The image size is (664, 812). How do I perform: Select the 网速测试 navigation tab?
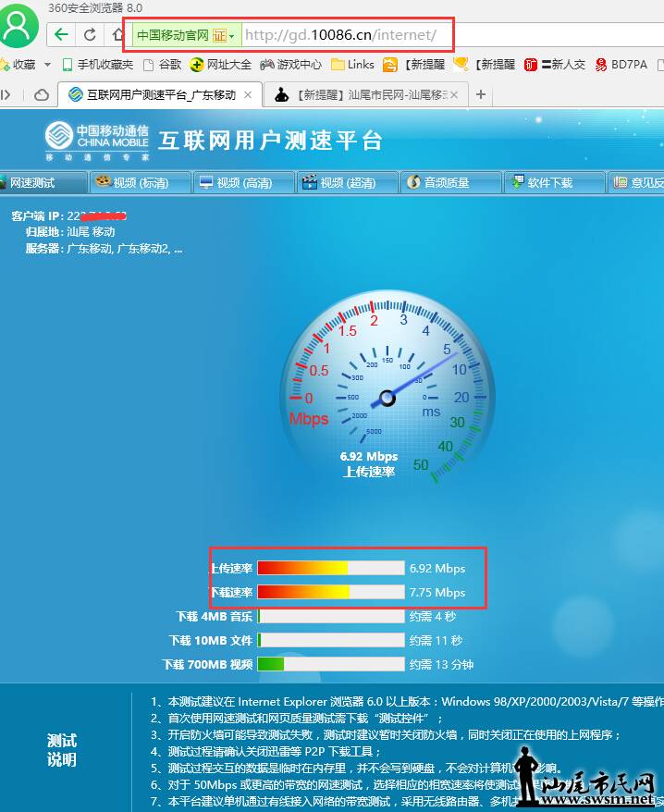(x=43, y=182)
